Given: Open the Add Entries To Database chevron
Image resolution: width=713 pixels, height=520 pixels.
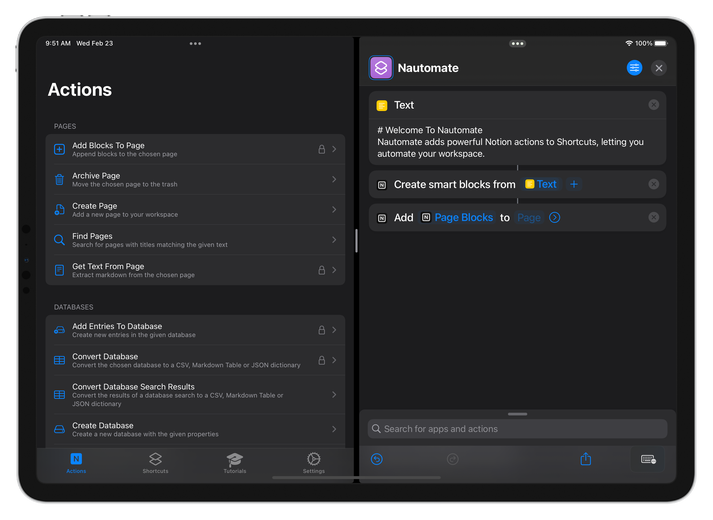Looking at the screenshot, I should pyautogui.click(x=334, y=330).
